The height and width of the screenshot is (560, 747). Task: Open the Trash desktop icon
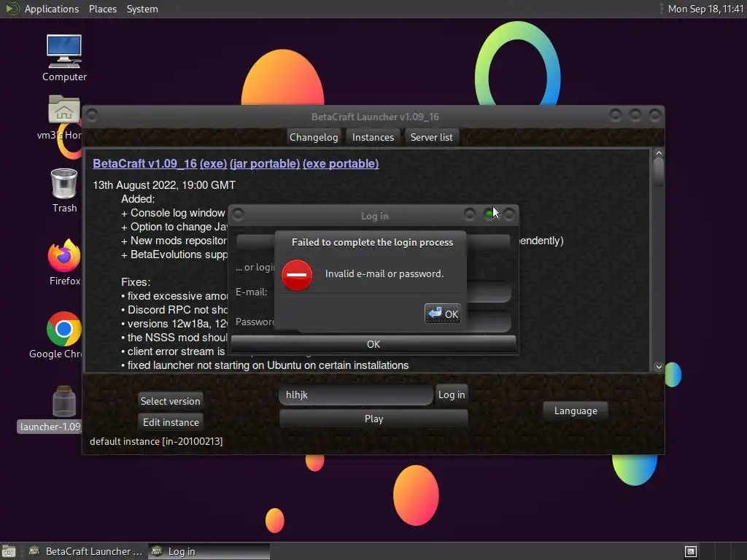[64, 183]
